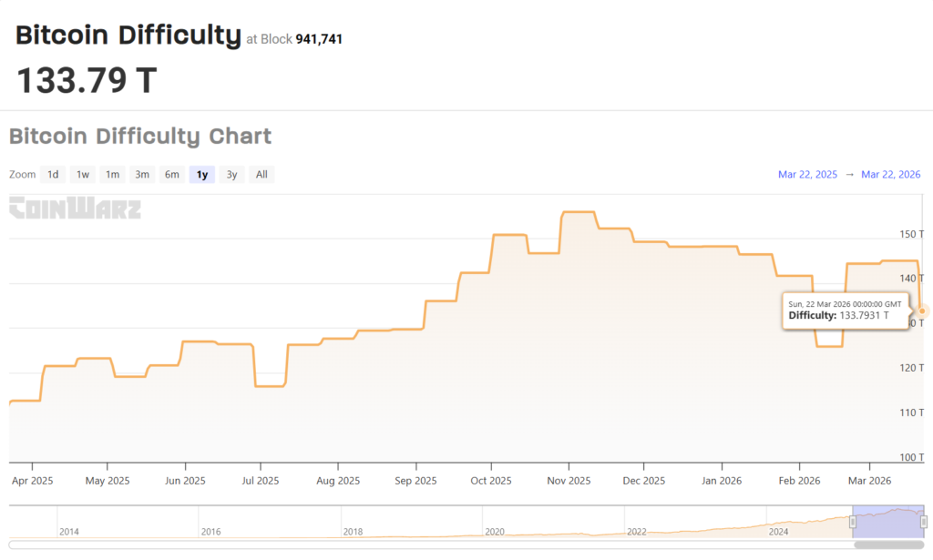Click the Bitcoin Difficulty Chart heading
Viewport: 933px width, 560px height.
click(x=140, y=137)
